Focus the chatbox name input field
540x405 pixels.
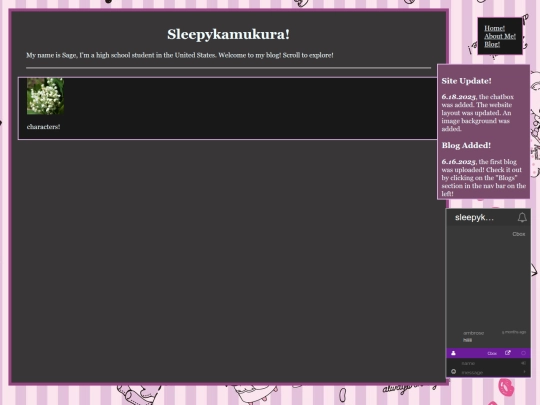coord(489,363)
